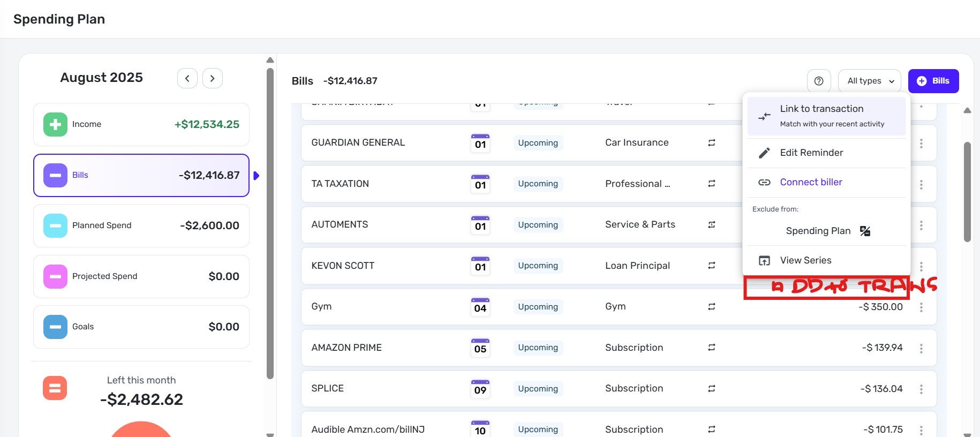Select Edit Reminder from the menu
This screenshot has height=437, width=980.
(826, 153)
